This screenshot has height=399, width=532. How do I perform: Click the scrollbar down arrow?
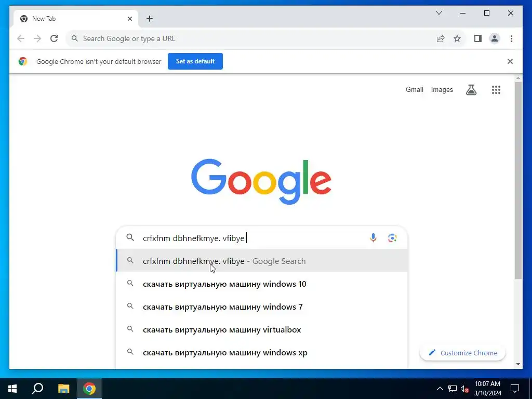click(518, 364)
